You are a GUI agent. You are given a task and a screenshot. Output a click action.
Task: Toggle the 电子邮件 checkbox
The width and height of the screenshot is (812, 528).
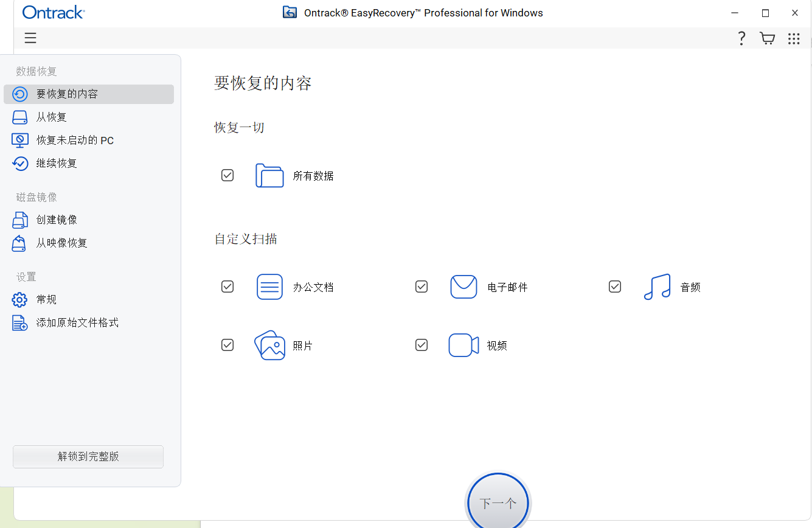(422, 287)
